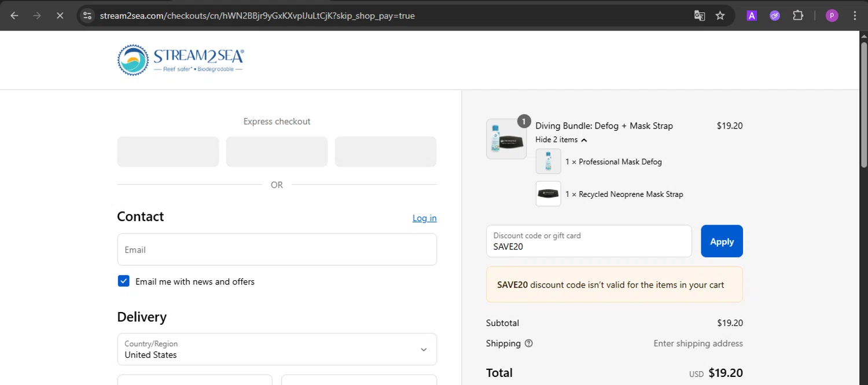Click the middle express checkout button
Viewport: 868px width, 385px height.
click(x=277, y=152)
